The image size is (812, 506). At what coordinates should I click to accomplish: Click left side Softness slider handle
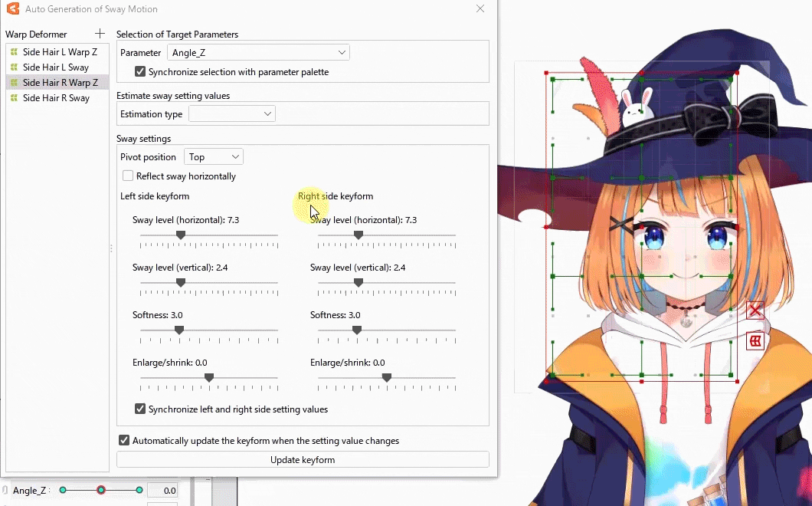(179, 330)
